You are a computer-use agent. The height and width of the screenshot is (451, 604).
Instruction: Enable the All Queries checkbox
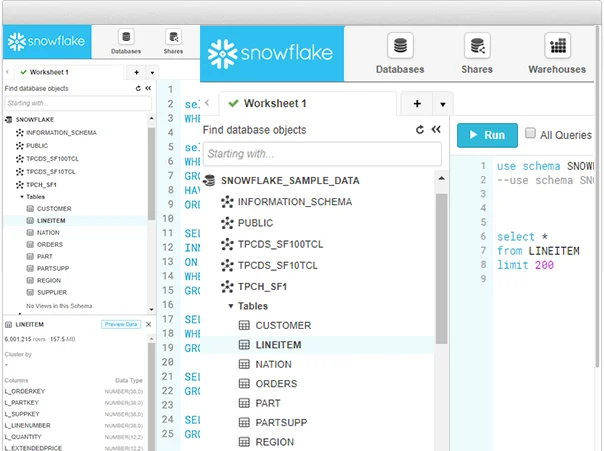(x=531, y=134)
